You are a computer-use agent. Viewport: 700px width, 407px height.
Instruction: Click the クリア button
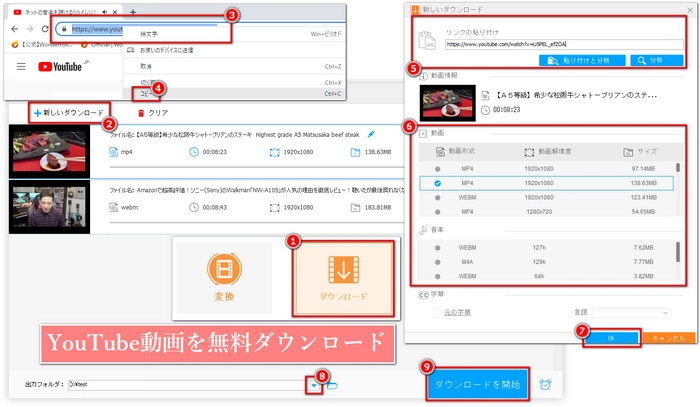coord(153,113)
